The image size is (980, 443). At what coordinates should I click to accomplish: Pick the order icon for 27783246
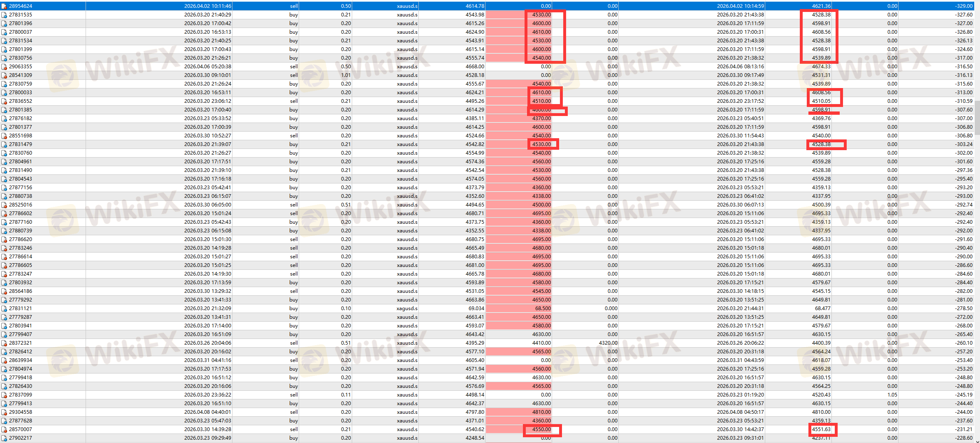point(4,248)
